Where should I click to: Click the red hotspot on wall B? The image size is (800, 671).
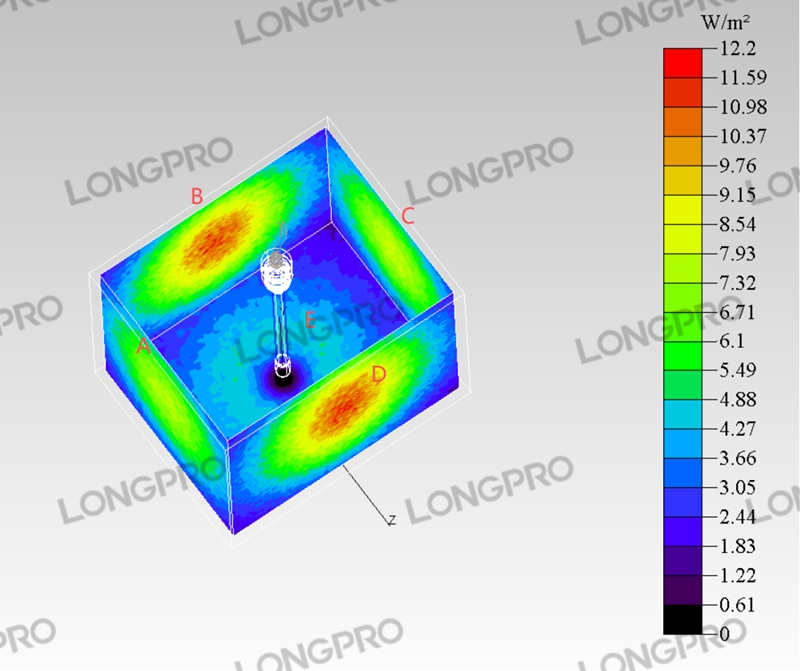coord(218,237)
